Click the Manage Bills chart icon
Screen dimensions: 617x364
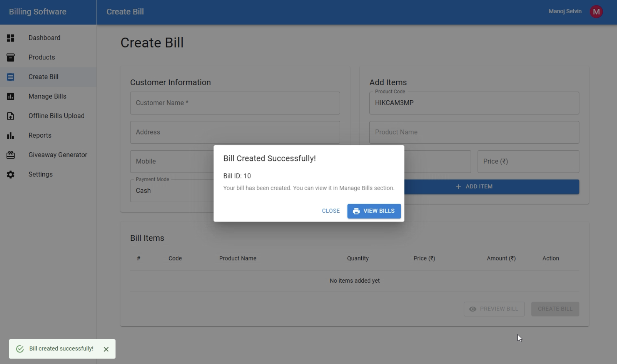(10, 96)
